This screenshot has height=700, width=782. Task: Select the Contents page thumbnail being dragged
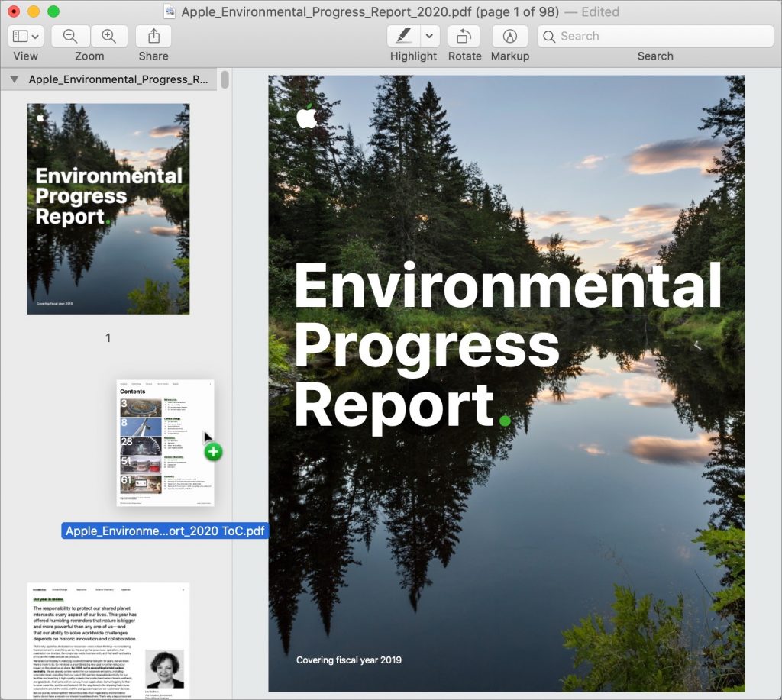point(165,442)
